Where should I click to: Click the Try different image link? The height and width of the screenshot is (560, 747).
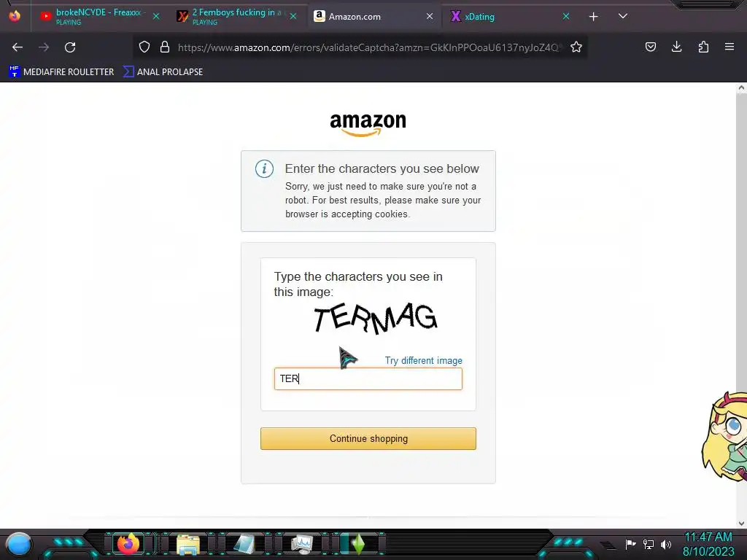(424, 360)
